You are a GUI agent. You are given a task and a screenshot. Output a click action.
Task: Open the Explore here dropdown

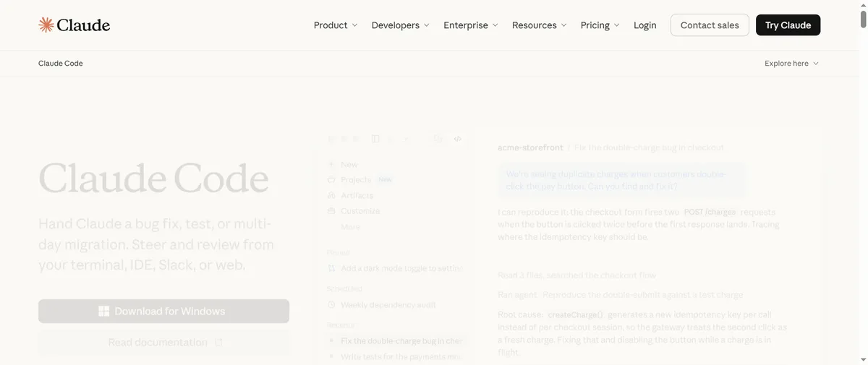click(791, 64)
